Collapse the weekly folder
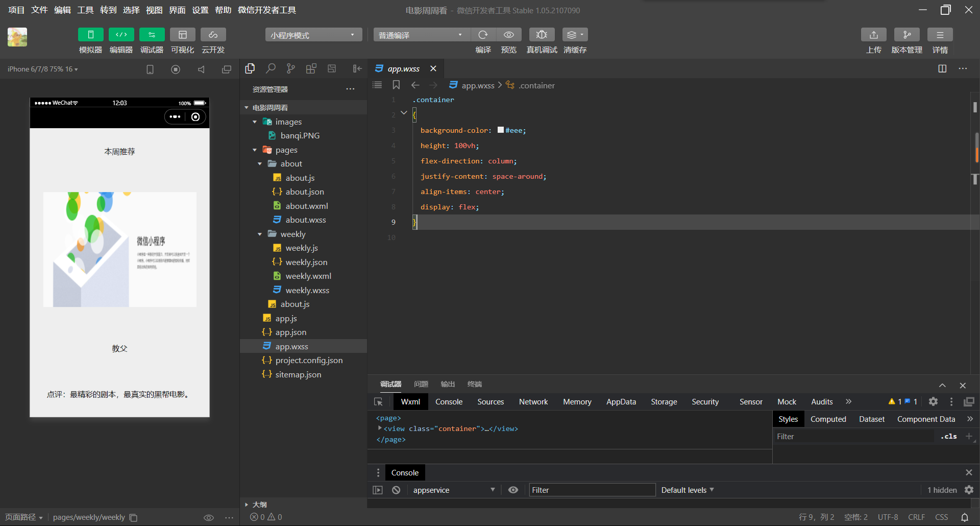This screenshot has width=980, height=526. (x=260, y=234)
